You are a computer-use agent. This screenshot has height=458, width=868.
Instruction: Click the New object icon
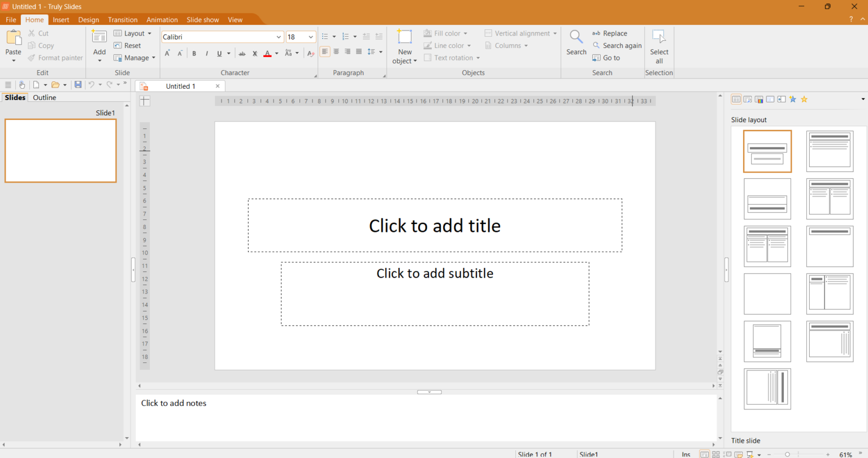tap(405, 37)
